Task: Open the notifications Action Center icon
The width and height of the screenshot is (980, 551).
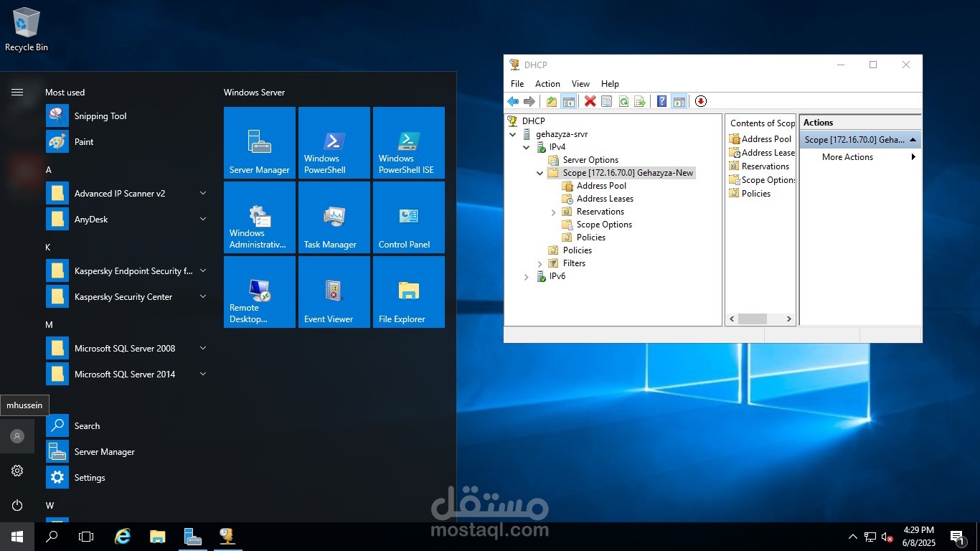Action: [x=957, y=536]
